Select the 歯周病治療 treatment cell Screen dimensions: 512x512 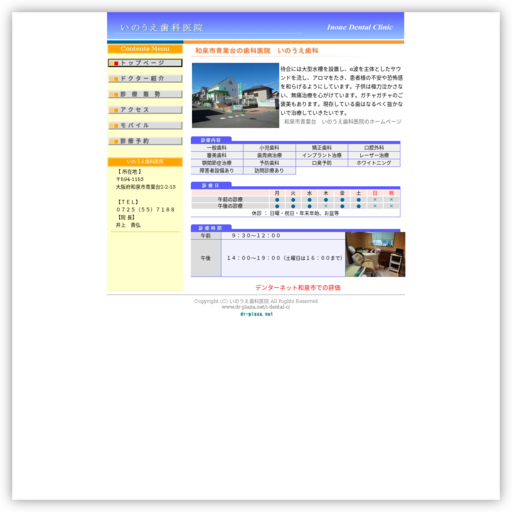(x=269, y=155)
